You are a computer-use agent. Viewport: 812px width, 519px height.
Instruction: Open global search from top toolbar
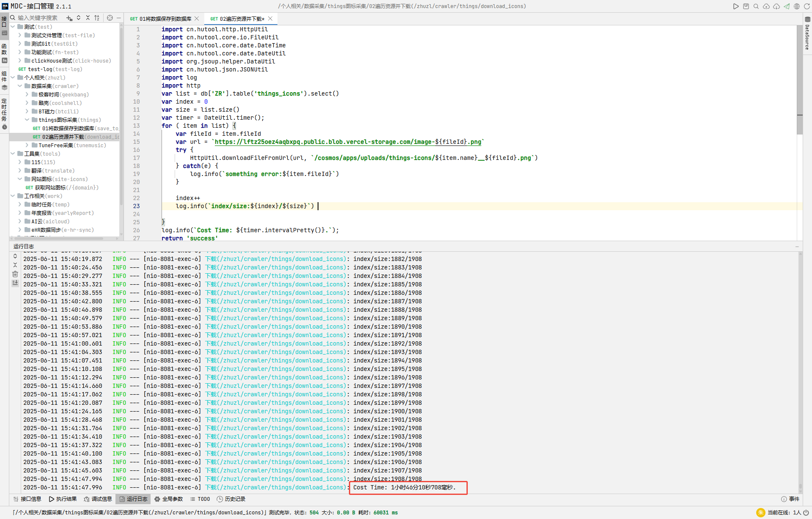coord(756,6)
